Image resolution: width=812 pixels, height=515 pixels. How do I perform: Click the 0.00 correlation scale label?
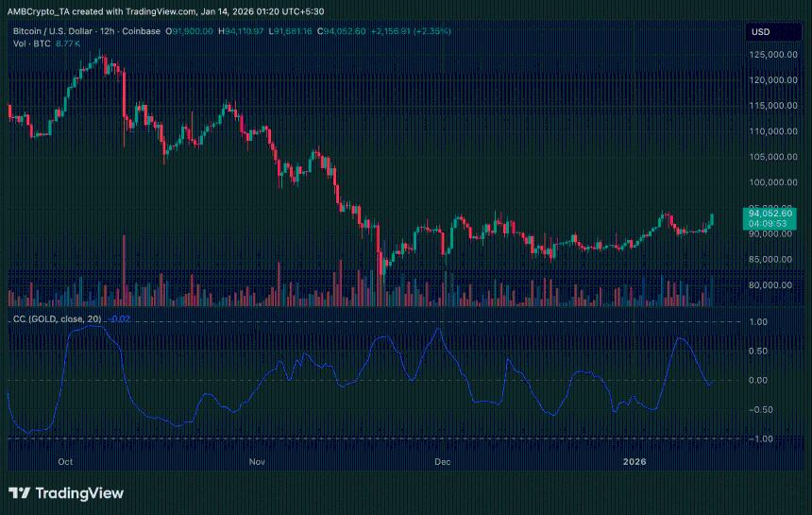(x=760, y=380)
